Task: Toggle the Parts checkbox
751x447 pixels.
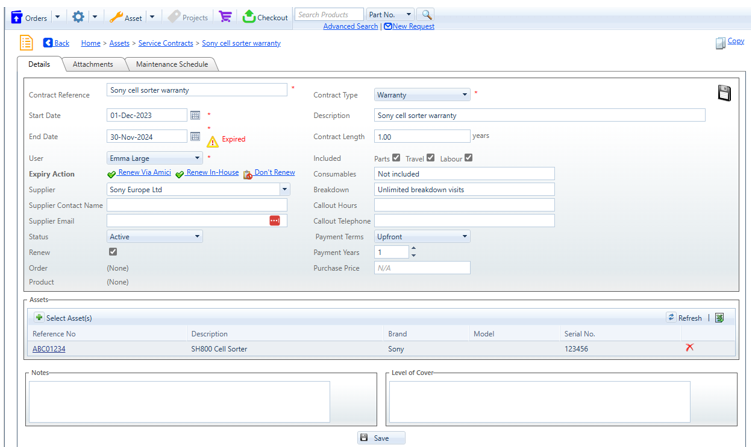Action: [x=396, y=158]
